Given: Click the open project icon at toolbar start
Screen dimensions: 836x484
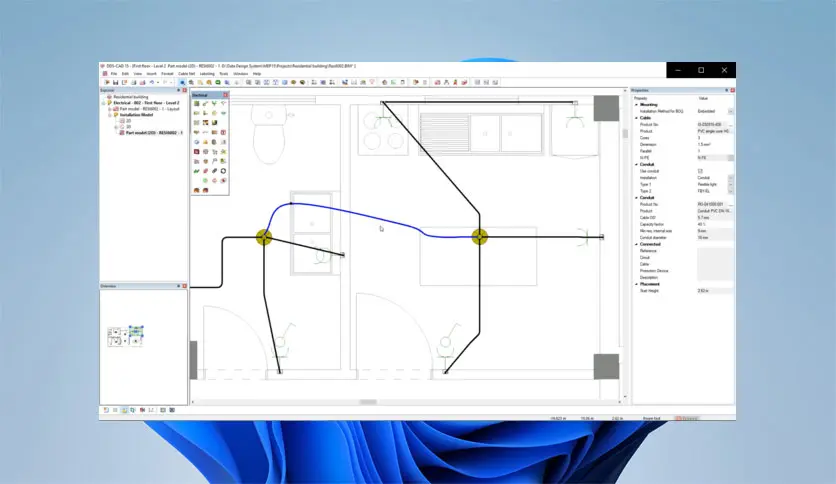Looking at the screenshot, I should pyautogui.click(x=107, y=83).
